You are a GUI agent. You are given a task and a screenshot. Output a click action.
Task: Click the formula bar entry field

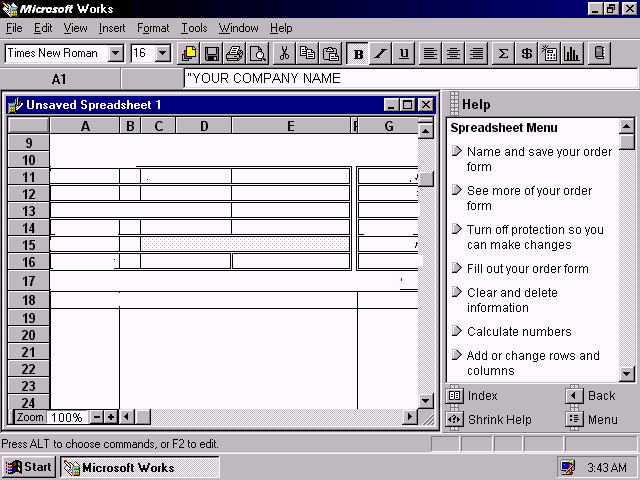[410, 78]
